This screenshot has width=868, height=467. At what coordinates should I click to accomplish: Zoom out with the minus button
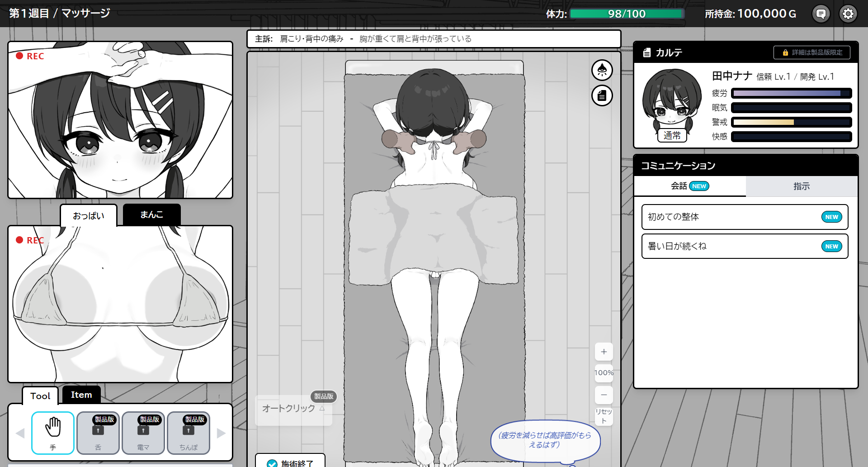[x=604, y=395]
